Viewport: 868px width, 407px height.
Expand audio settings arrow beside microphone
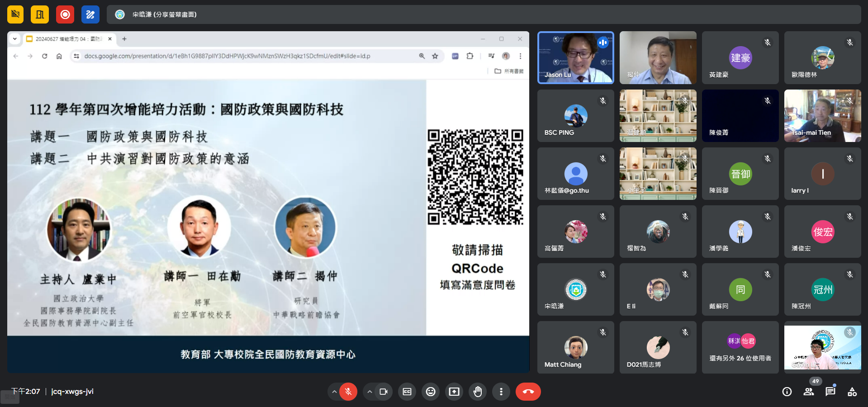pyautogui.click(x=334, y=392)
